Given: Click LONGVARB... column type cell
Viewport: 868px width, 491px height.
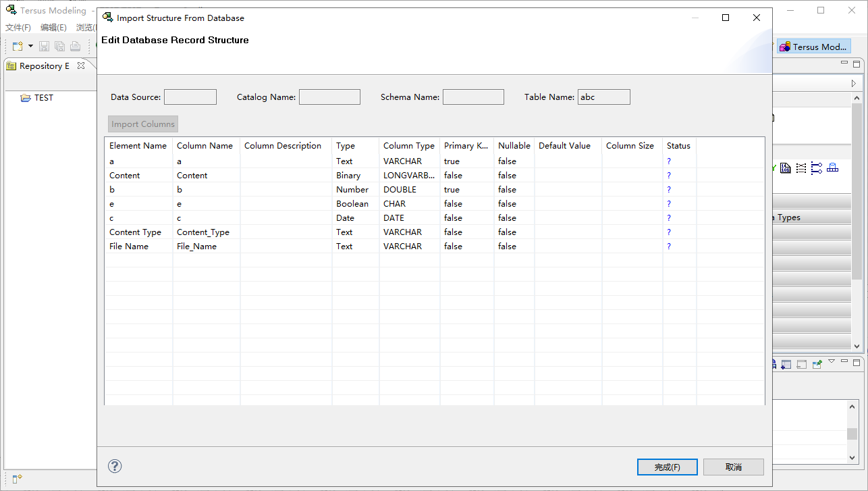Looking at the screenshot, I should point(409,176).
